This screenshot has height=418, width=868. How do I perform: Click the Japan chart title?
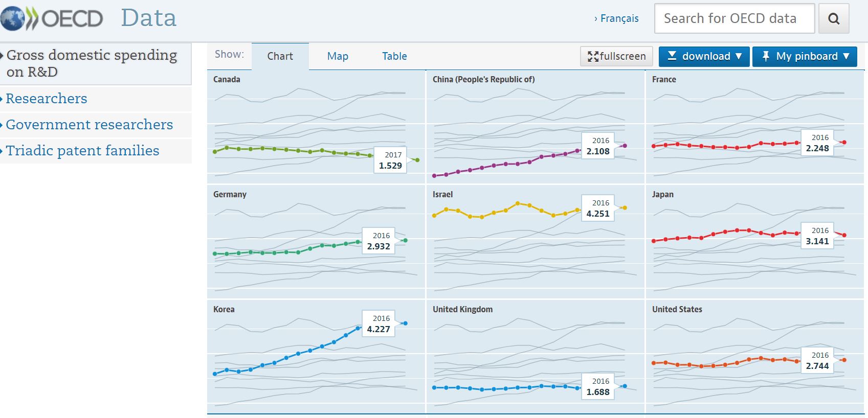click(x=663, y=194)
